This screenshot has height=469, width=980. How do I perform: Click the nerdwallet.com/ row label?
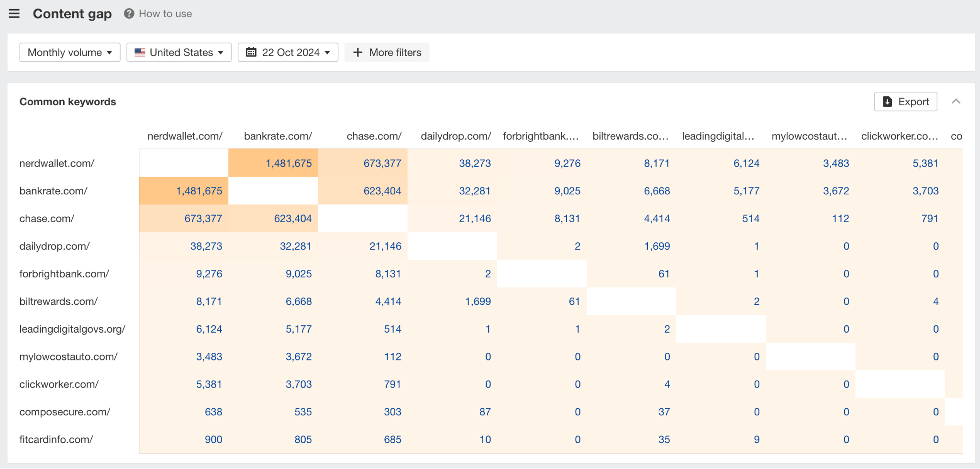56,163
